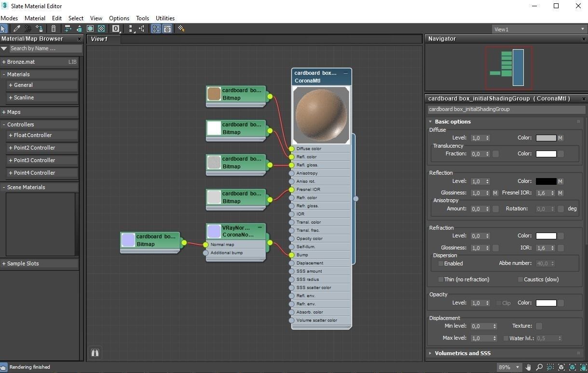Open the Modes menu
The image size is (588, 373).
[x=9, y=18]
